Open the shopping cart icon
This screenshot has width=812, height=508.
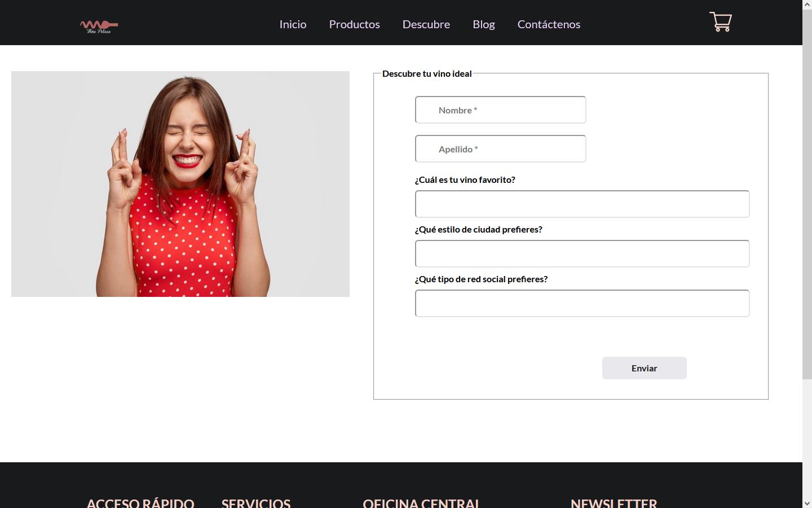point(720,22)
